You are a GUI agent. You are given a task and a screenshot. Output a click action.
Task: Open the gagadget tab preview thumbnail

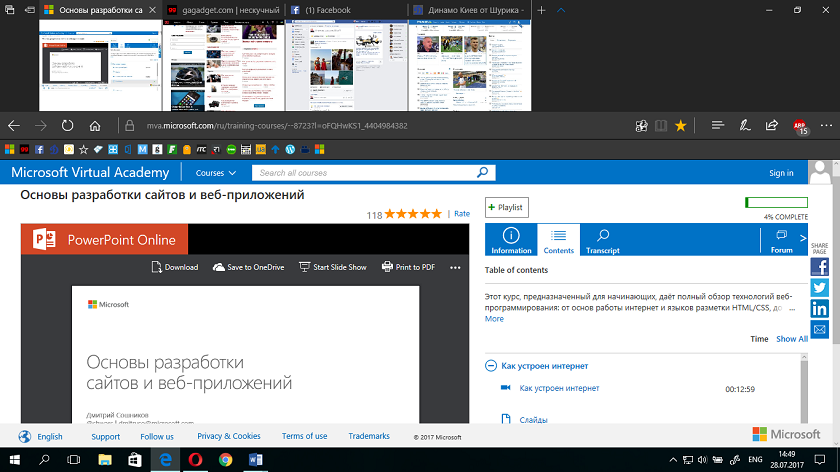224,65
